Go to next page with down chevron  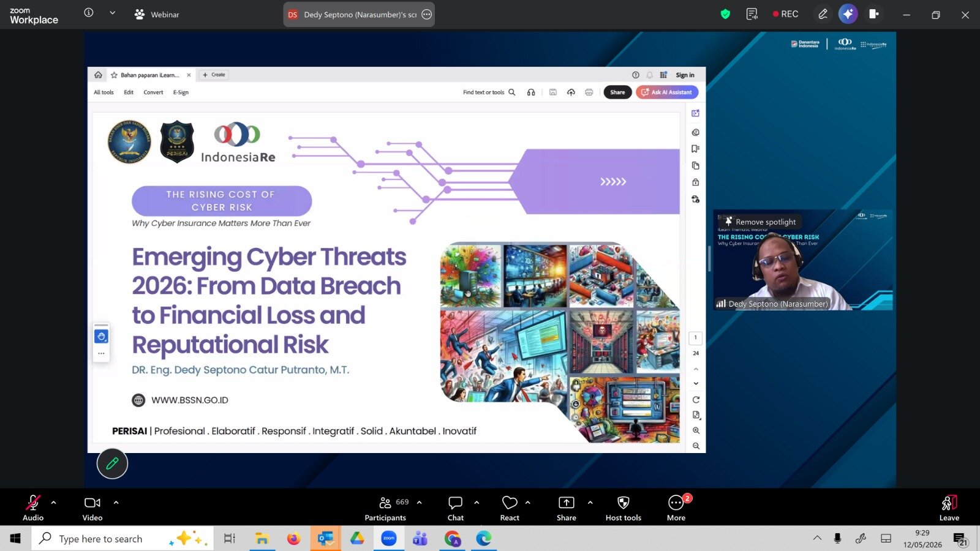(x=696, y=384)
